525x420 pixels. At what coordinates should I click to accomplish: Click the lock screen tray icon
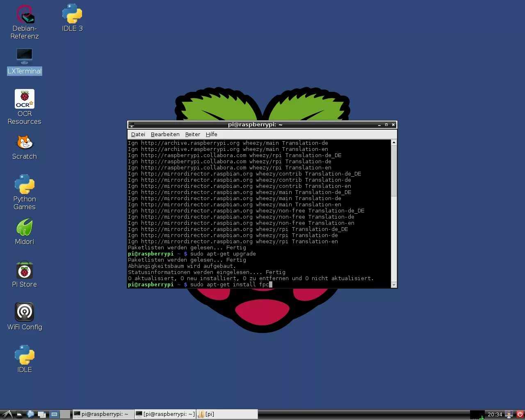(509, 414)
